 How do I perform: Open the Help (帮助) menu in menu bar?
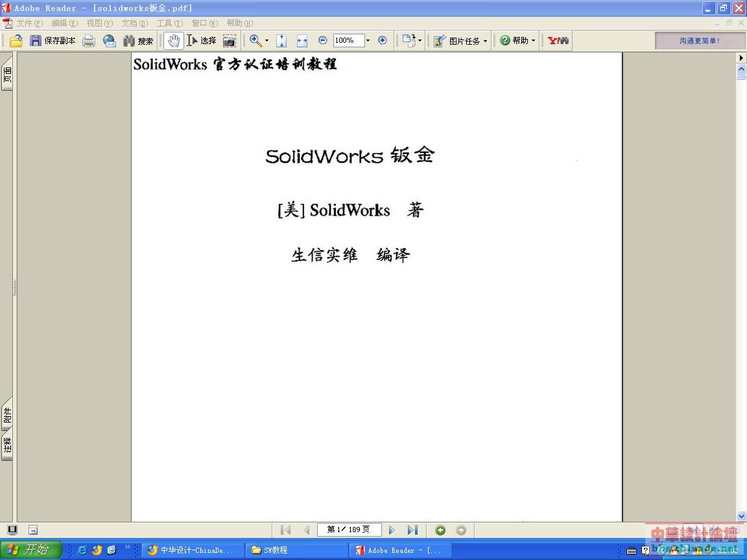(240, 23)
